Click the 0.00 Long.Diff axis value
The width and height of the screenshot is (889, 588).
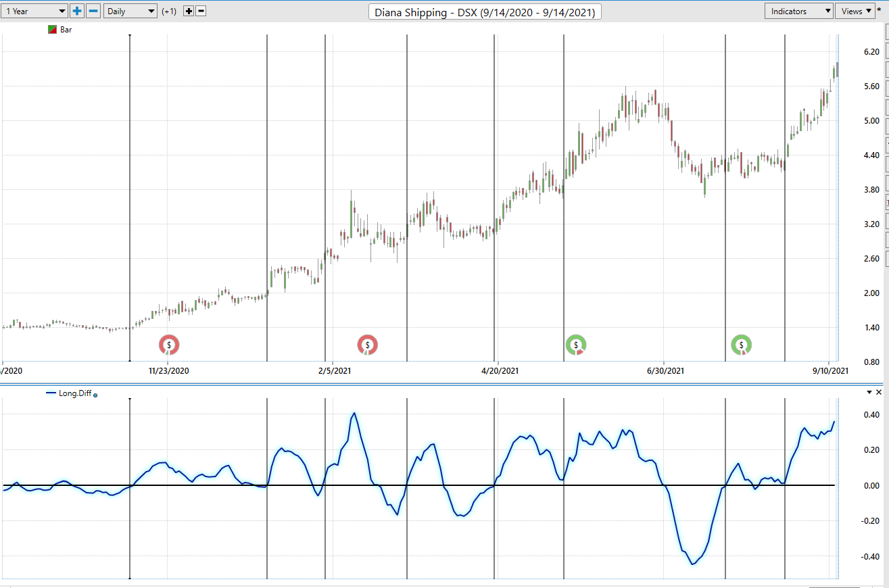(871, 486)
